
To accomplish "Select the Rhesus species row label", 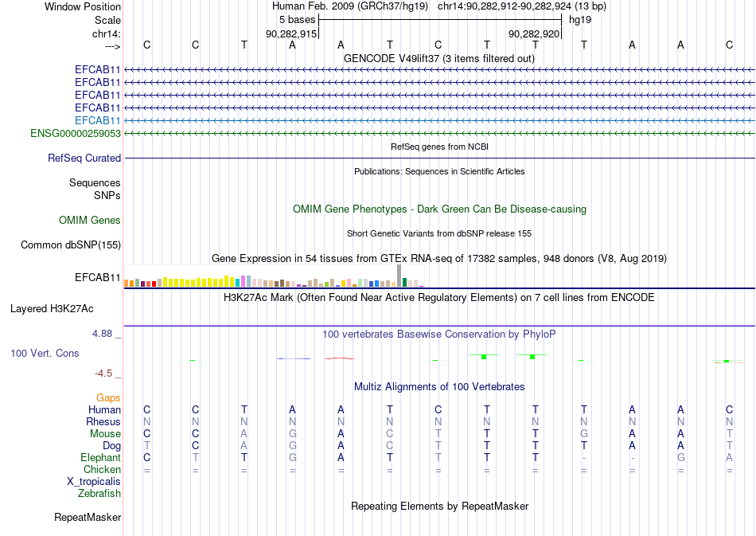I will [x=103, y=421].
